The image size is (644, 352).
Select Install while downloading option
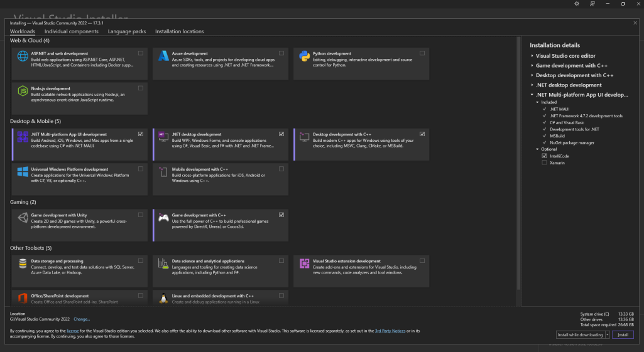(x=581, y=335)
